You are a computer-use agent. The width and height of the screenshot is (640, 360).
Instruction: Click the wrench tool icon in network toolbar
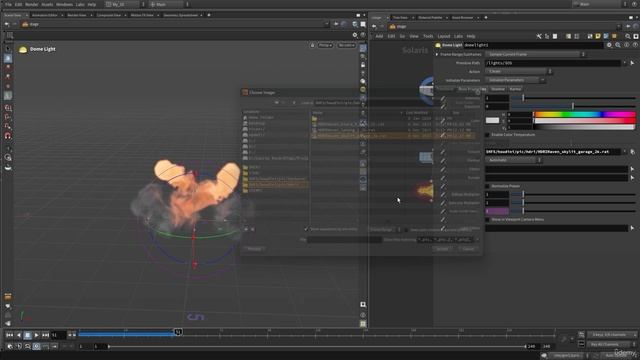539,36
